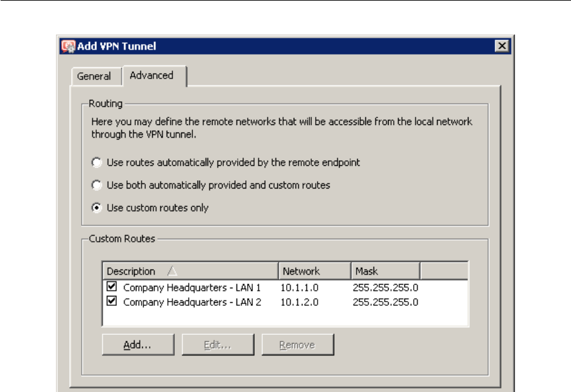Uncheck Company Headquarters - LAN 1 route
This screenshot has height=392, width=571.
[x=113, y=287]
